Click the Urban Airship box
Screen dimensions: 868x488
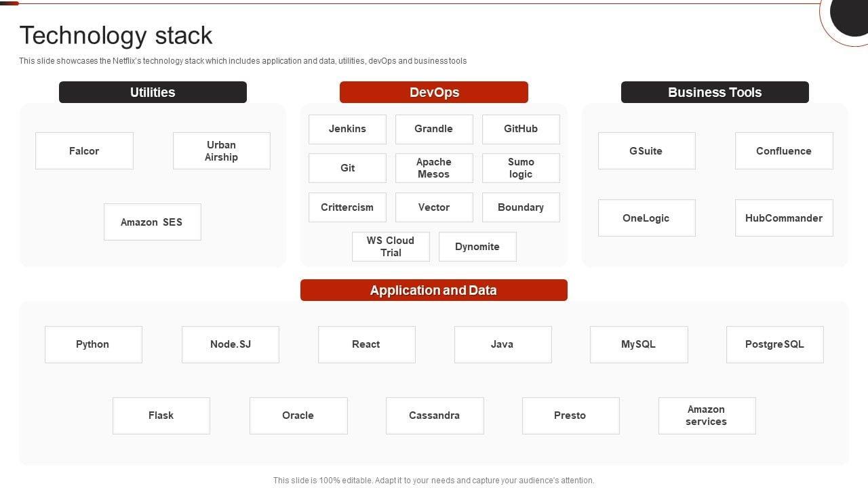[x=222, y=150]
